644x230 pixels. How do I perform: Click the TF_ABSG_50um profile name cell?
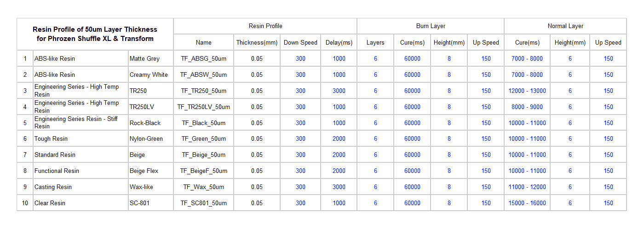click(203, 59)
